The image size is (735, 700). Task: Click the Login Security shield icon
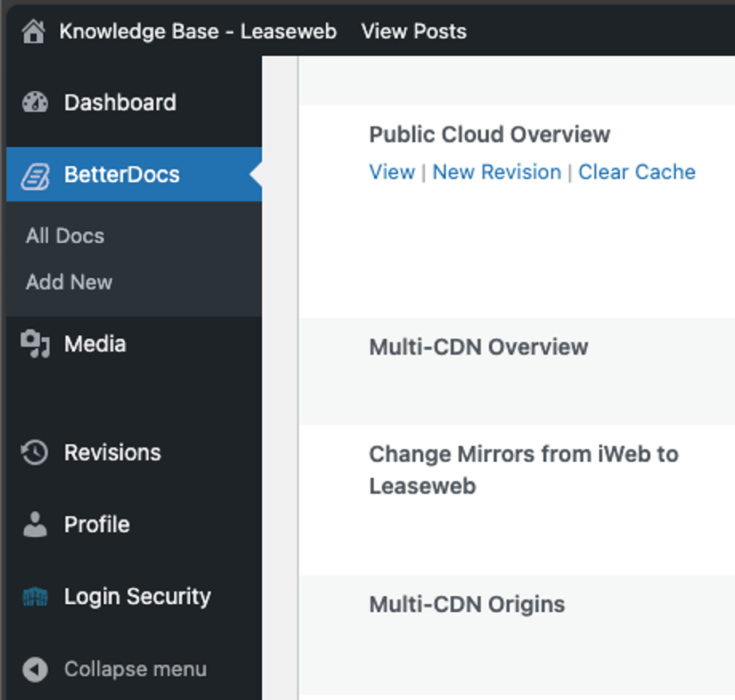35,597
